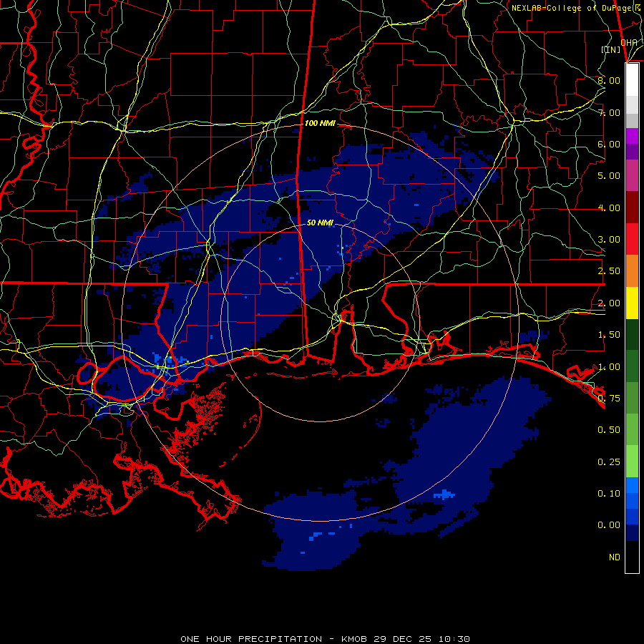The height and width of the screenshot is (644, 644).
Task: Click the 0.25 value on the legend
Action: 609,462
